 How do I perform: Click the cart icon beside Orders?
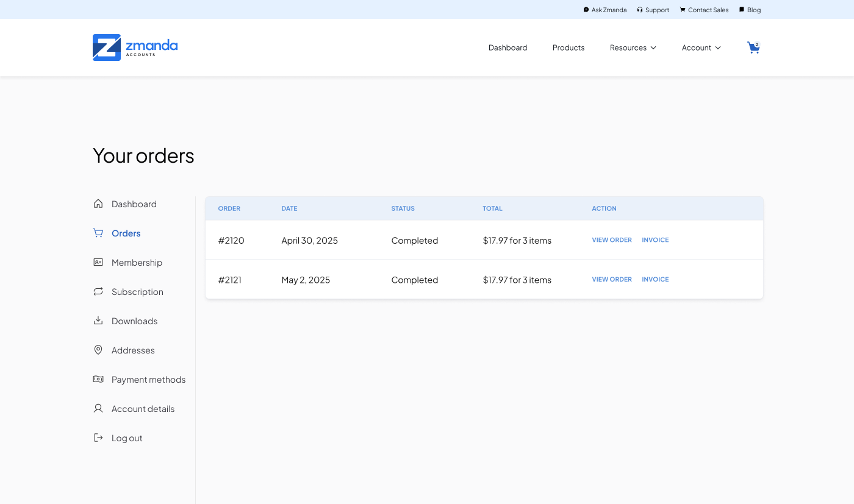click(x=98, y=233)
